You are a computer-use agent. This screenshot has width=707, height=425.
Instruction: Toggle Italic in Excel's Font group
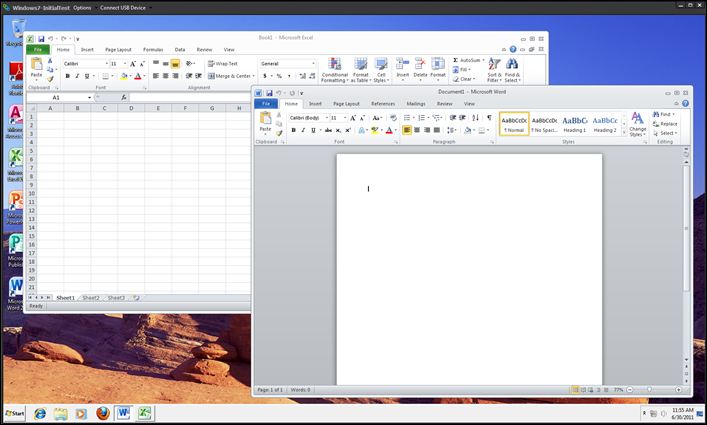(x=78, y=76)
